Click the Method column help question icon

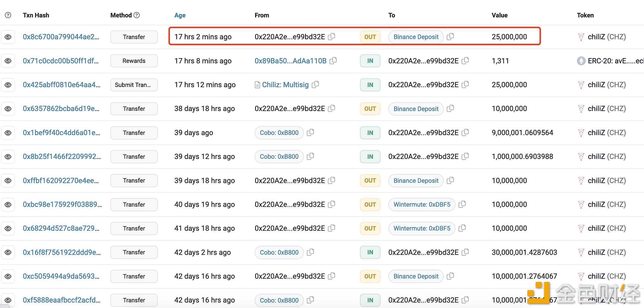coord(137,15)
